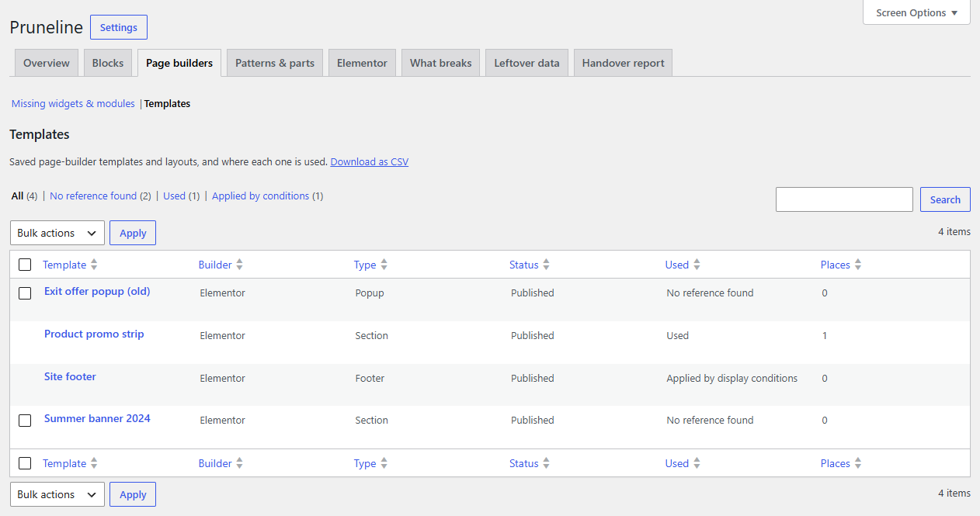Check the select-all box in table header
This screenshot has height=516, width=980.
click(25, 265)
